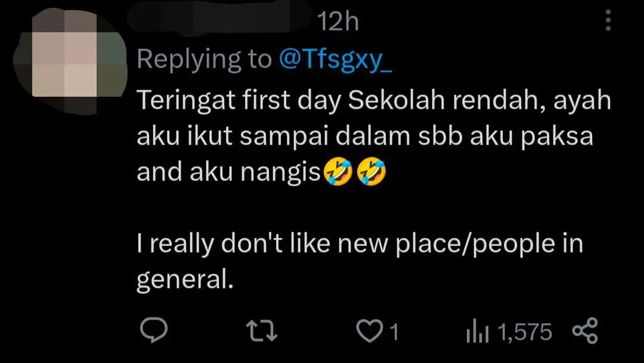This screenshot has width=644, height=363.
Task: Share the tweet using the share icon
Action: 584,331
